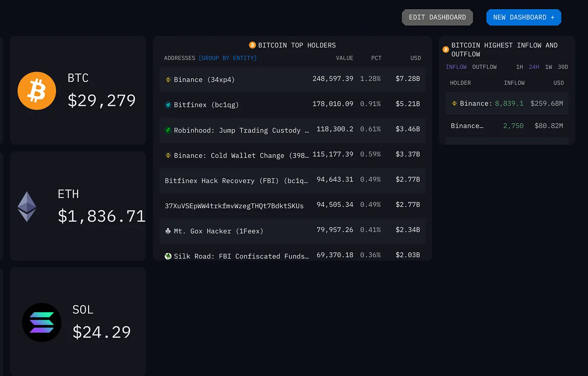This screenshot has width=588, height=376.
Task: Click the $80.82M inflow USD value
Action: click(x=549, y=125)
